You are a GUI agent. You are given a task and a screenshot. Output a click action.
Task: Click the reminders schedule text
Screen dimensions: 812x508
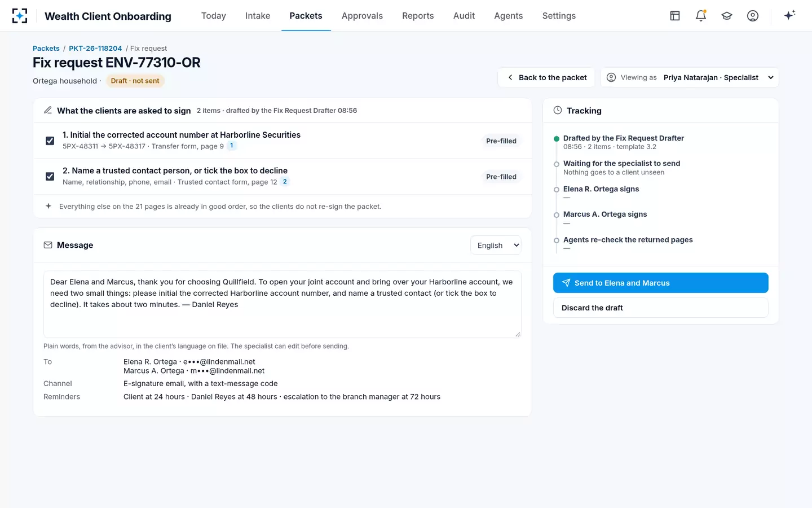point(282,397)
